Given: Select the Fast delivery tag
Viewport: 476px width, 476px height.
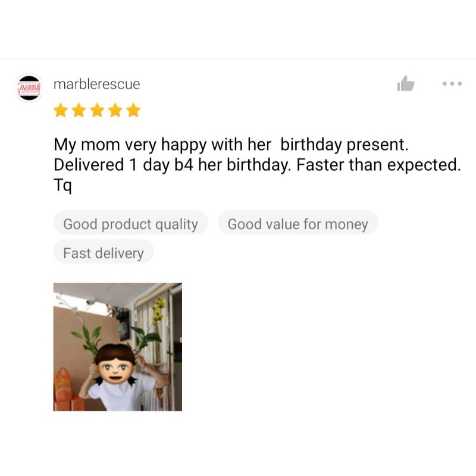Looking at the screenshot, I should pos(104,252).
